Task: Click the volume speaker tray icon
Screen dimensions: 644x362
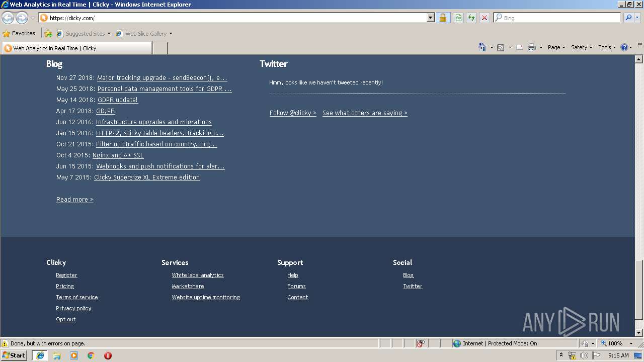Action: (x=584, y=355)
